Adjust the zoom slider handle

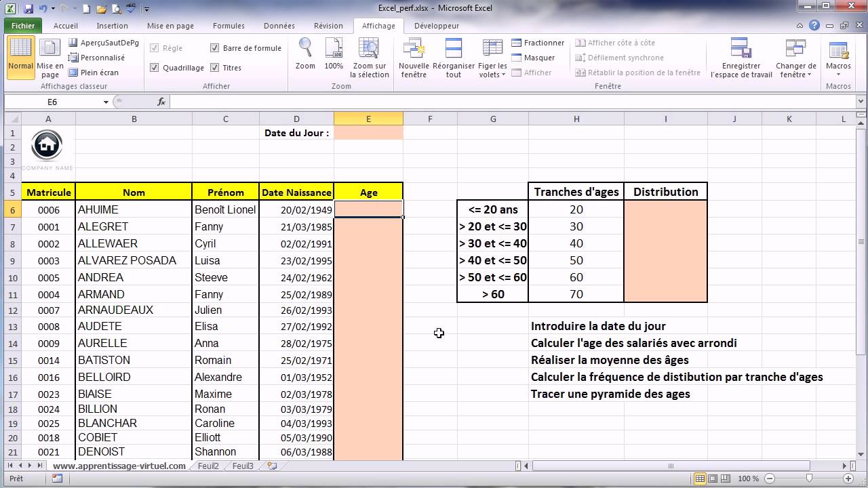tap(809, 479)
